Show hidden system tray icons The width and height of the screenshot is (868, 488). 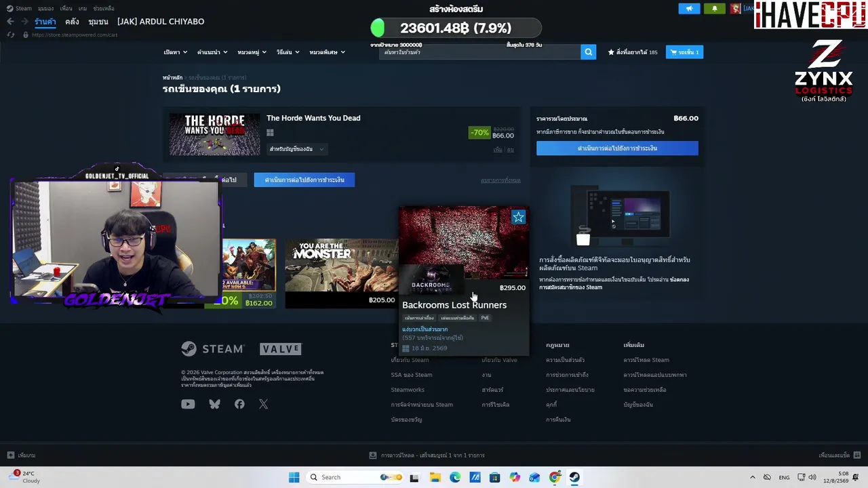(x=752, y=477)
